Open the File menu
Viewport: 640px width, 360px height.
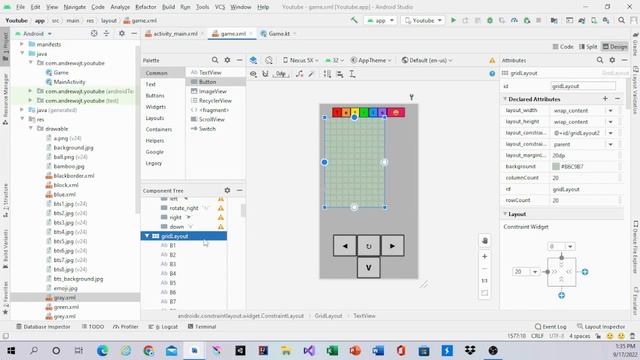click(20, 7)
